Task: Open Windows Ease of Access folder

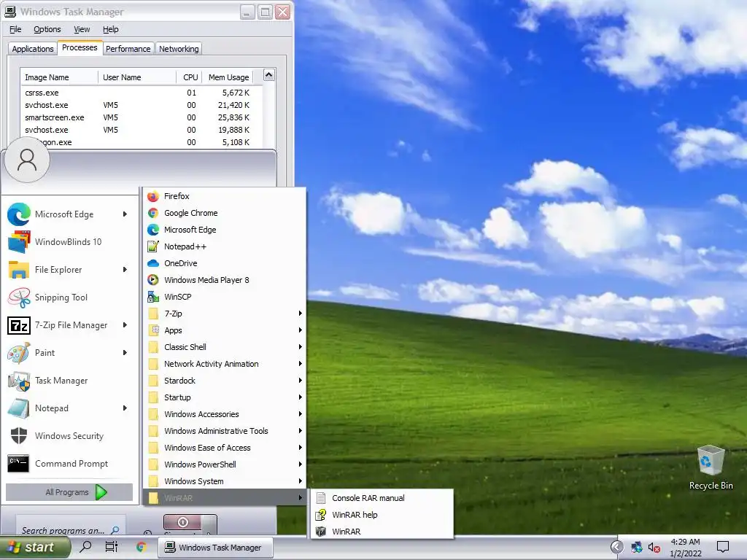Action: pyautogui.click(x=224, y=448)
